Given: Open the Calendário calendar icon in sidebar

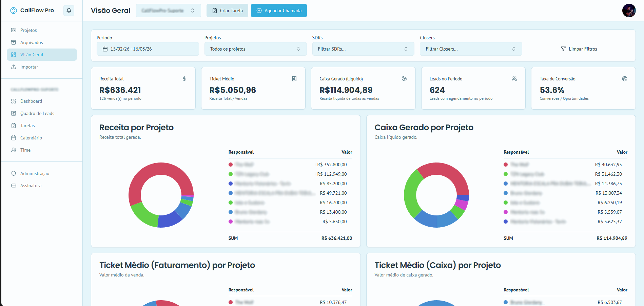Looking at the screenshot, I should click(x=14, y=138).
